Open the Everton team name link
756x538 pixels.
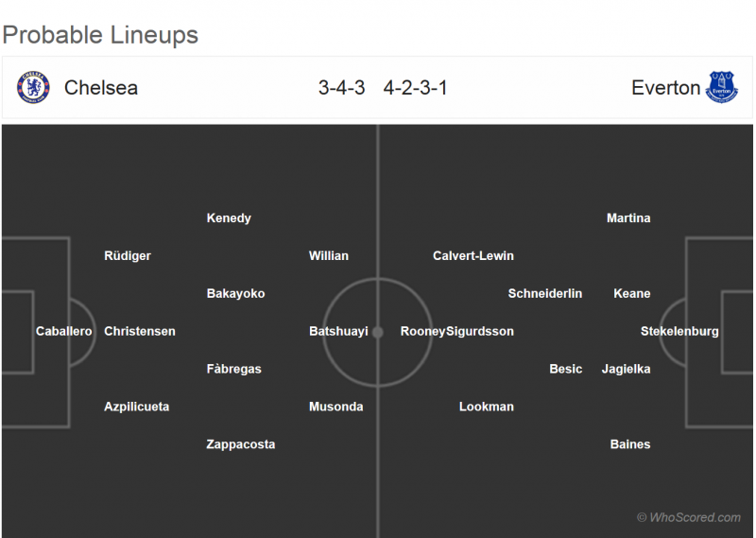(666, 88)
